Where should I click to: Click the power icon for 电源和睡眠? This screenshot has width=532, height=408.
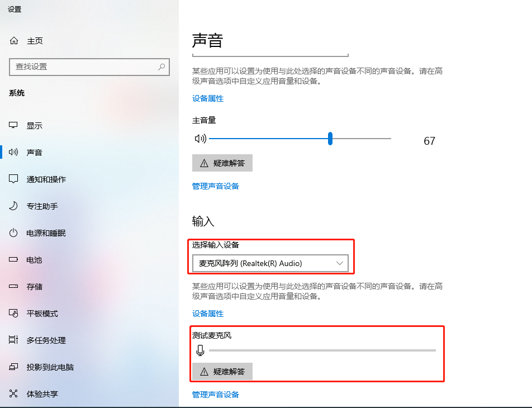13,233
